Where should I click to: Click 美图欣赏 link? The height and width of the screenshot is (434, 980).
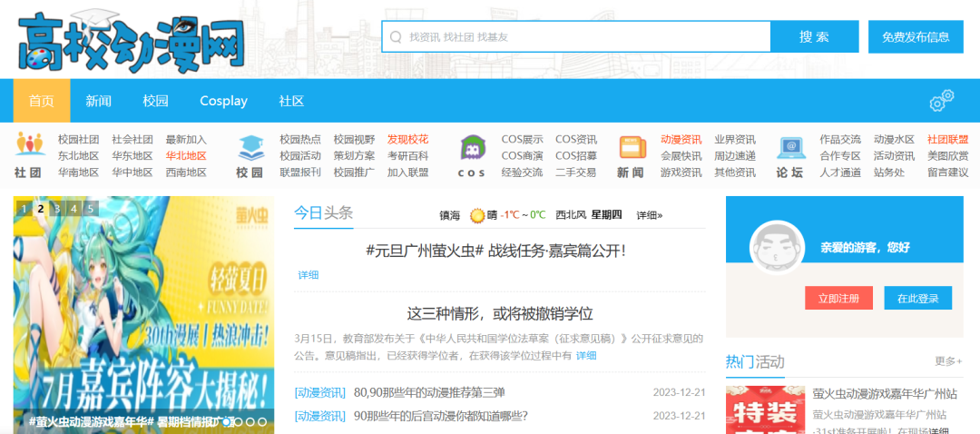click(x=948, y=156)
